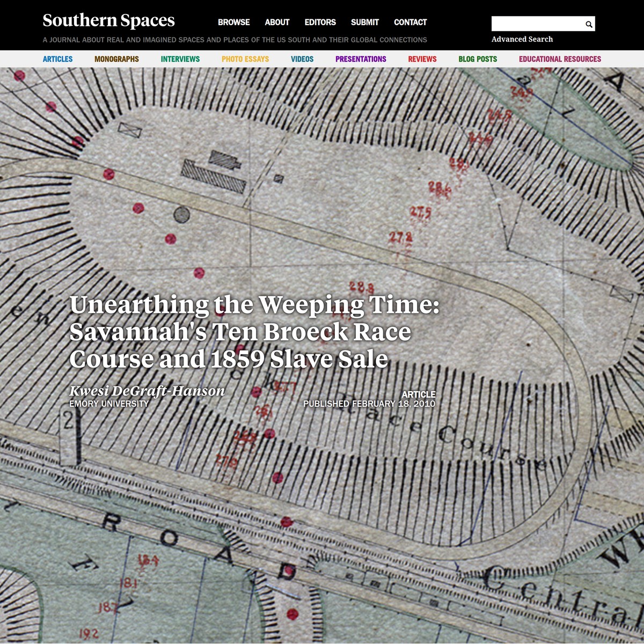644x644 pixels.
Task: Visit the Blog Posts section
Action: click(478, 59)
